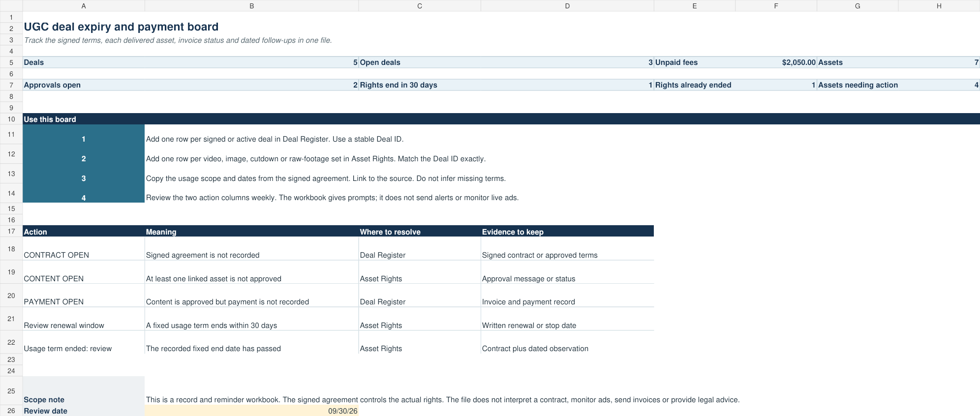Click the step 3 instruction about usage scope

point(326,178)
